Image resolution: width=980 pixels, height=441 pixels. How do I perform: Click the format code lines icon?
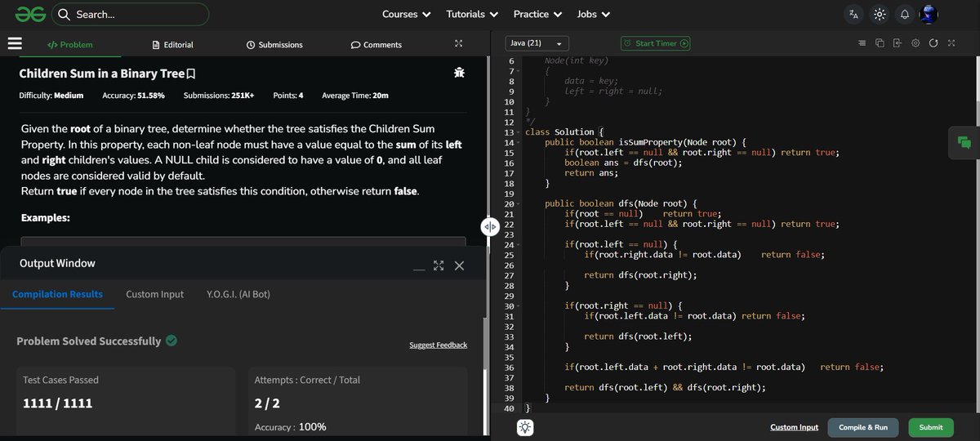pyautogui.click(x=862, y=43)
